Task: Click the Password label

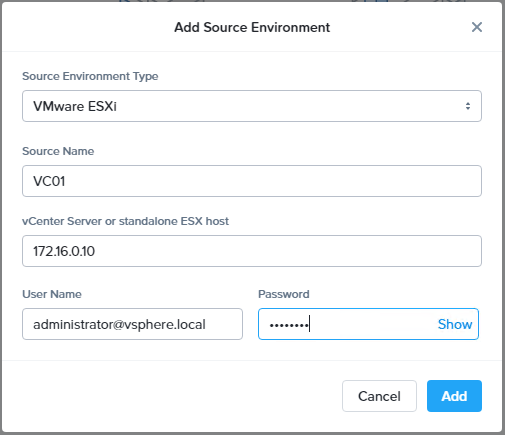Action: 284,294
